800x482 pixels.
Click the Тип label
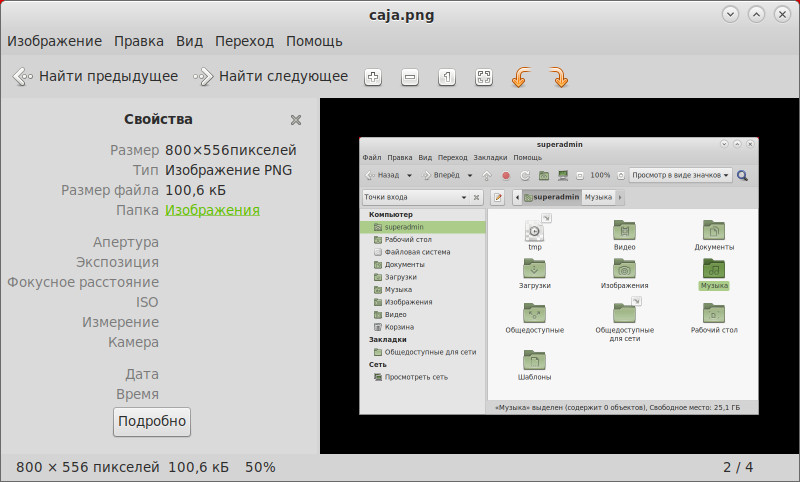(145, 170)
